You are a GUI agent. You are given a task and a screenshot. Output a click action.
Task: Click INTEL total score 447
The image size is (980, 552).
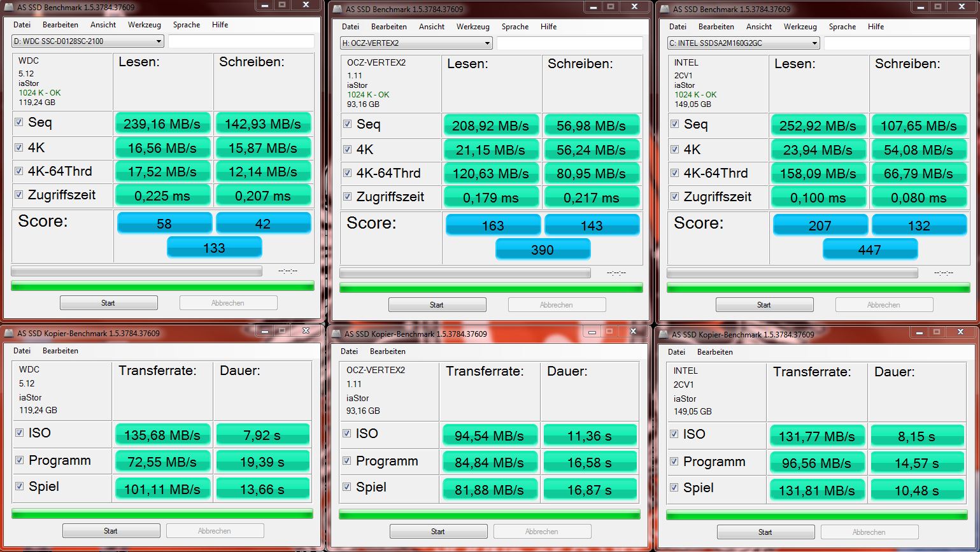tap(870, 250)
